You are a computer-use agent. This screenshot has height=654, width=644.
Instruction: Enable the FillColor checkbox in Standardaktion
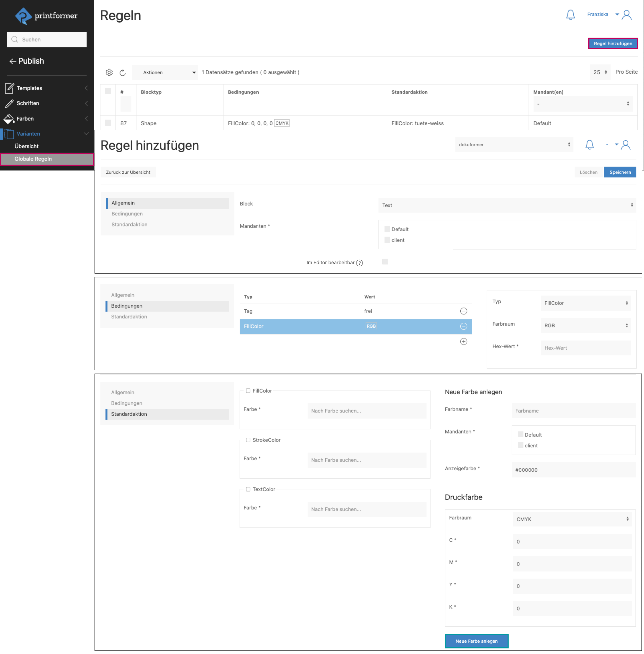(x=248, y=390)
